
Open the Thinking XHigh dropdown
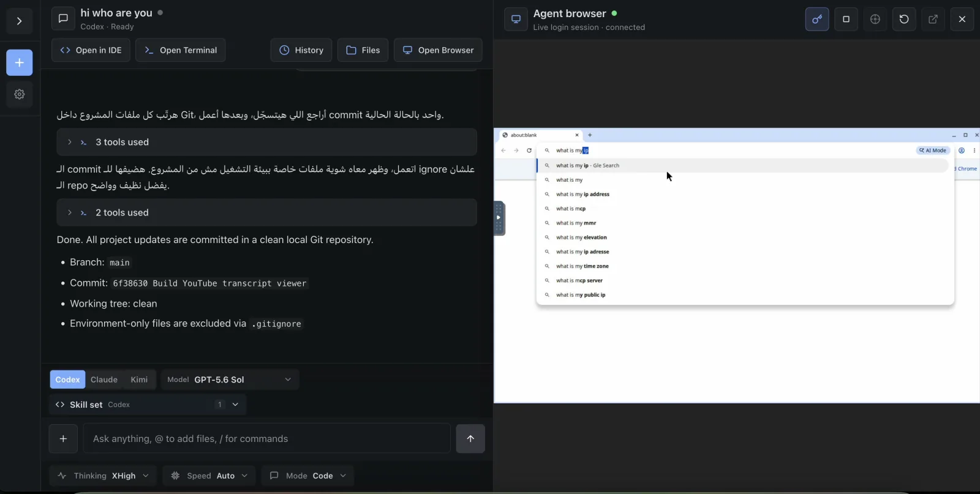click(x=103, y=476)
